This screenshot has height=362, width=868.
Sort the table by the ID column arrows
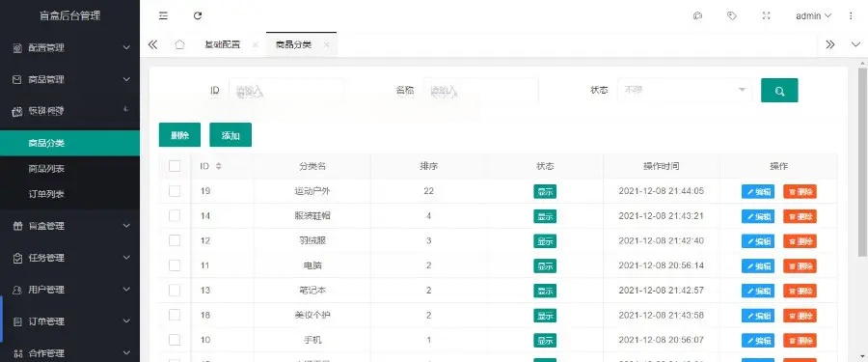click(219, 166)
